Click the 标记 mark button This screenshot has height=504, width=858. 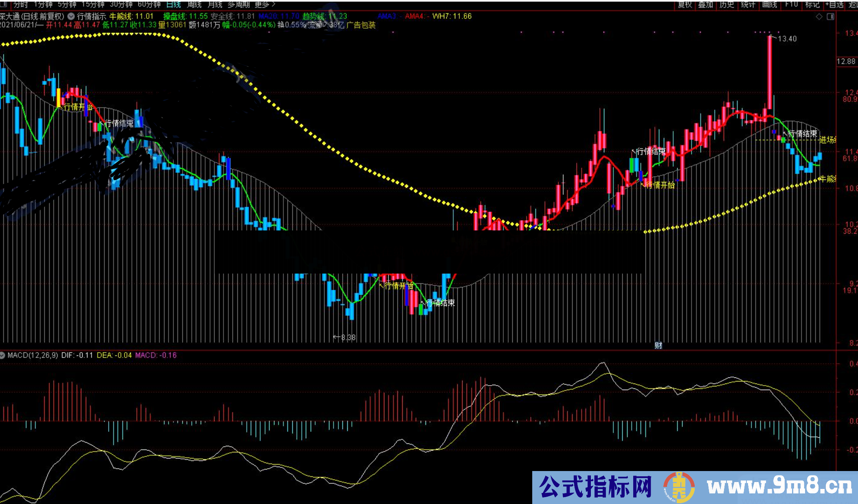812,4
